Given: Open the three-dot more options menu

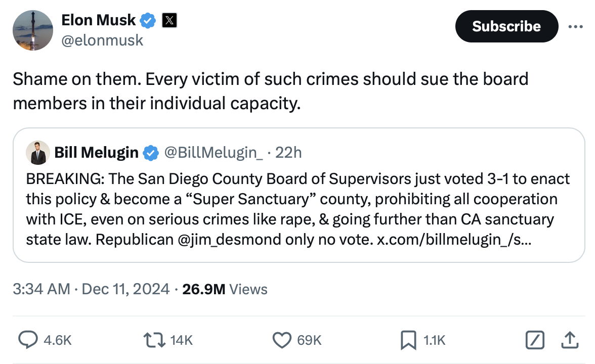Looking at the screenshot, I should [576, 26].
